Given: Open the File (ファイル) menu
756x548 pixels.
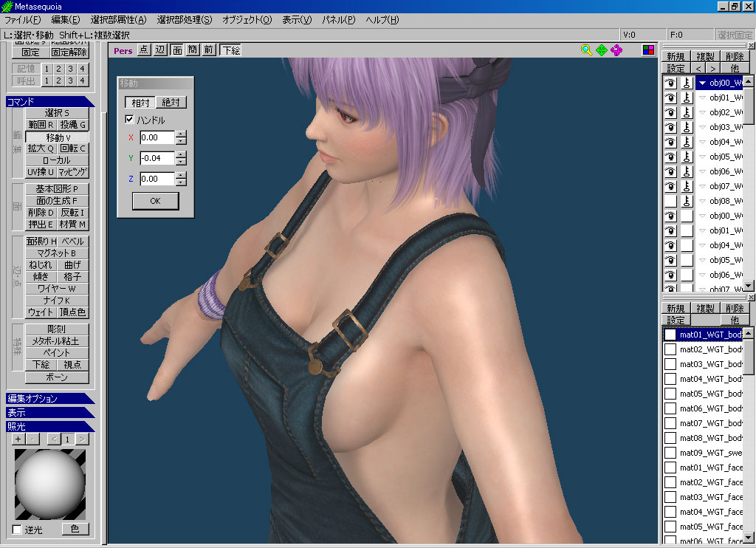Looking at the screenshot, I should (x=22, y=20).
